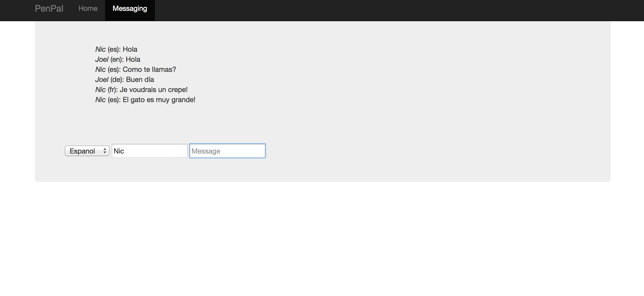This screenshot has width=644, height=296.
Task: Click the arrows on the Espanol selector
Action: (105, 151)
